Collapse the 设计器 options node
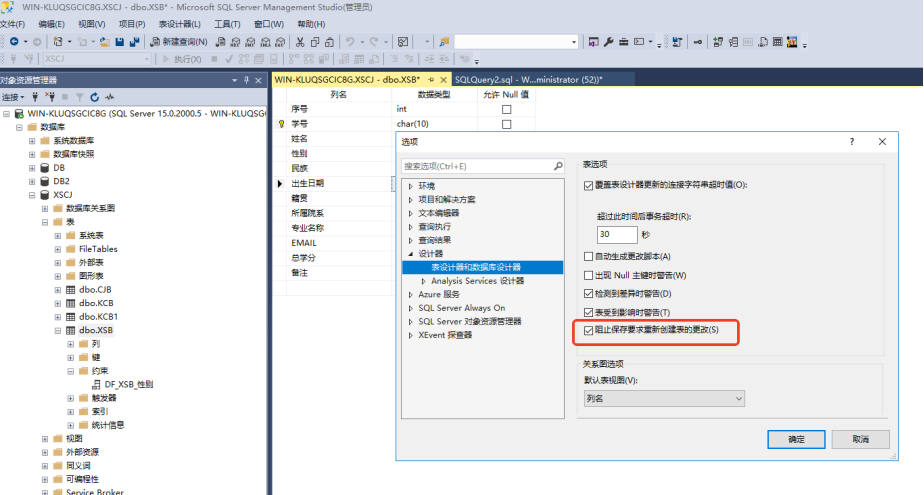This screenshot has width=924, height=495. [x=411, y=254]
